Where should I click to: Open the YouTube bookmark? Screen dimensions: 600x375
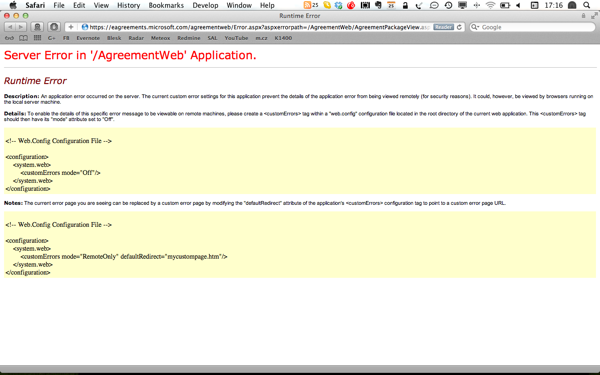pyautogui.click(x=236, y=38)
